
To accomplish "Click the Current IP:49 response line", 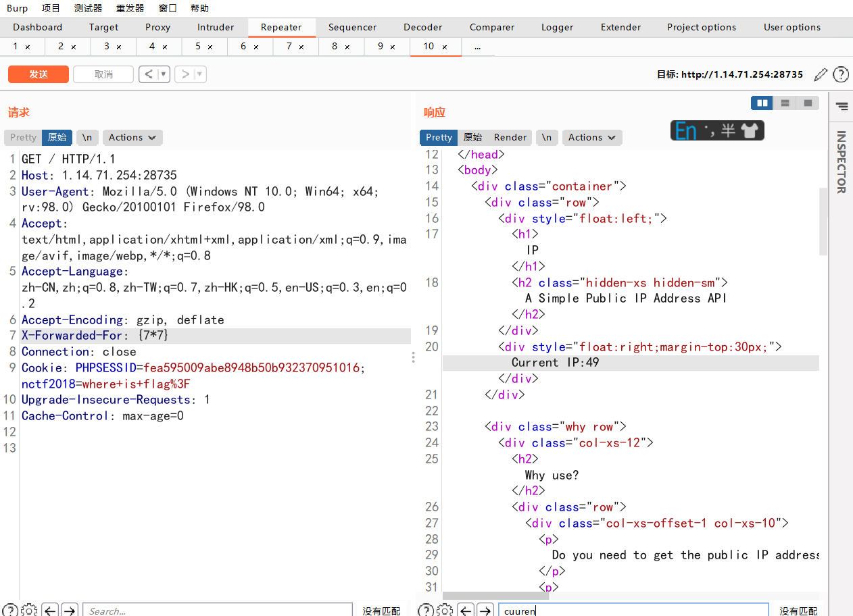I will click(631, 363).
